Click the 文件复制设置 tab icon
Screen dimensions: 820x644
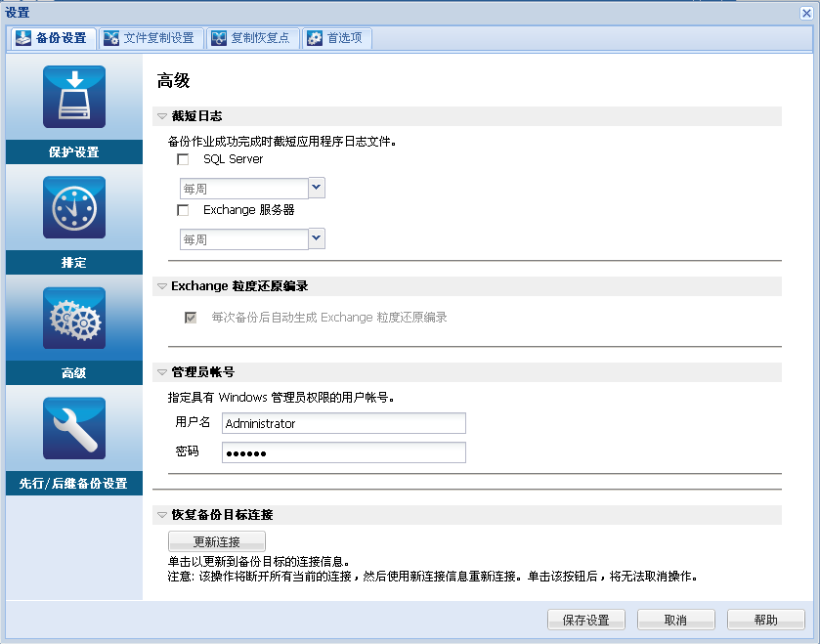(x=110, y=38)
